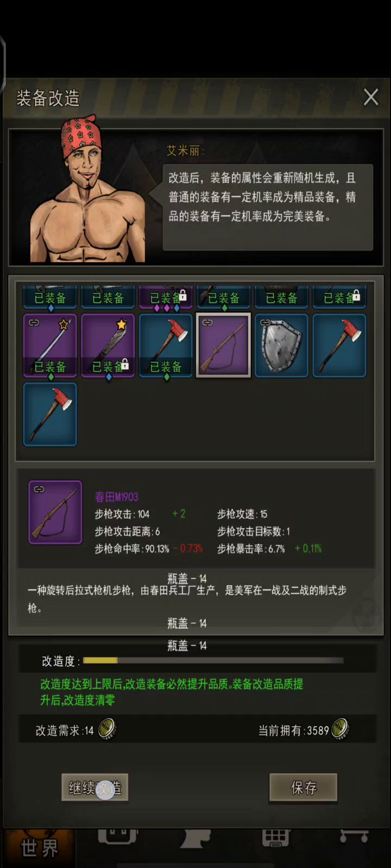This screenshot has width=391, height=868.
Task: Select the unequipped axe beside the shield
Action: [339, 346]
